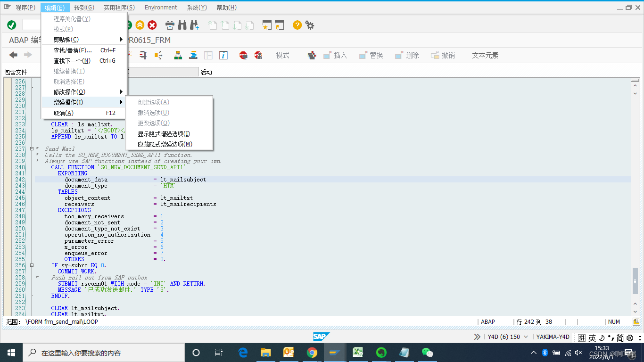Click the Previous Page icon
Screen dimensions: 644x362
tap(225, 25)
